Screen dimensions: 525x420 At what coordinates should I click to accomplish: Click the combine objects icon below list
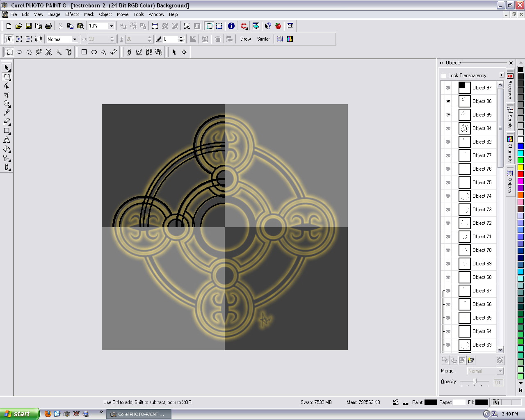point(462,360)
